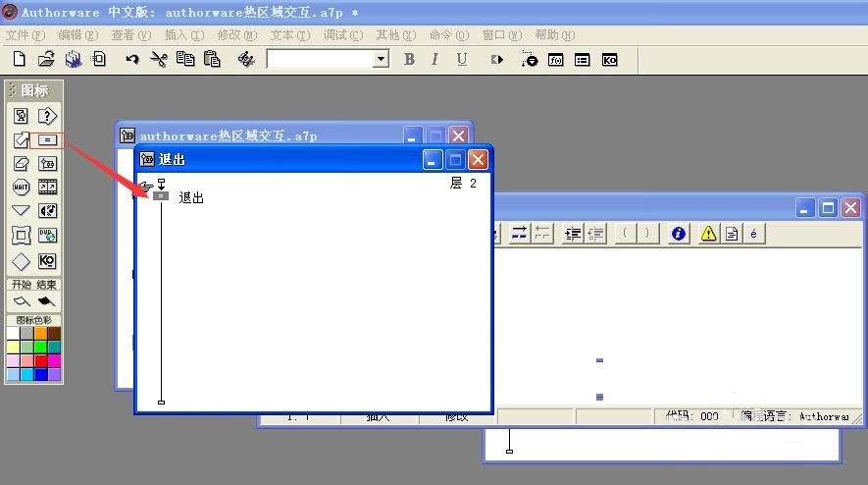Open the 插入(I) menu
This screenshot has width=868, height=485.
(x=183, y=35)
